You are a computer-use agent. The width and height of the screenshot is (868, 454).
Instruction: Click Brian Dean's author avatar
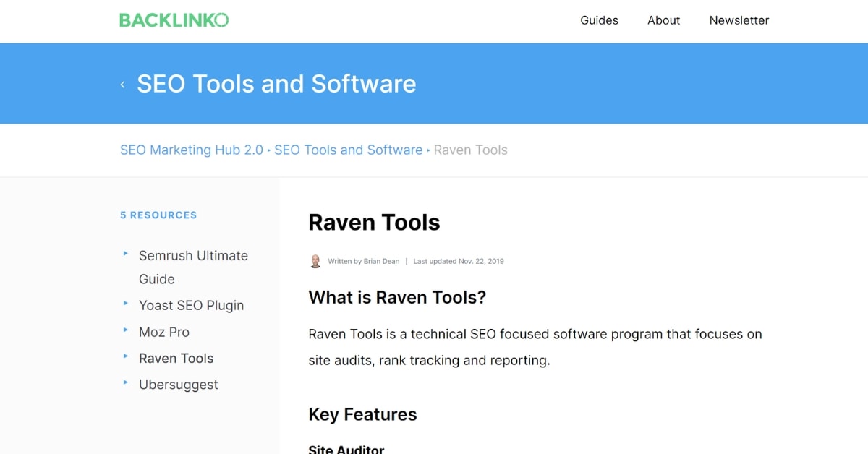point(315,261)
